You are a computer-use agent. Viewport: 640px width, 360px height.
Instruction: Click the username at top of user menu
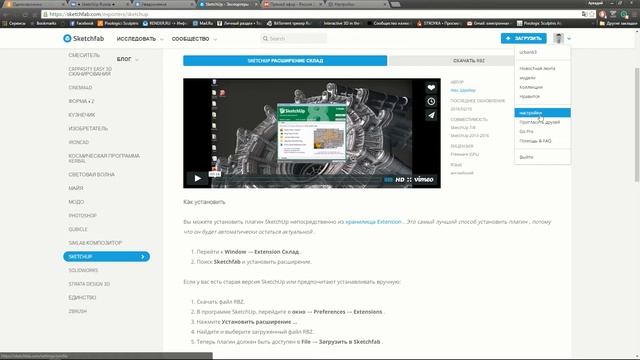tap(528, 52)
